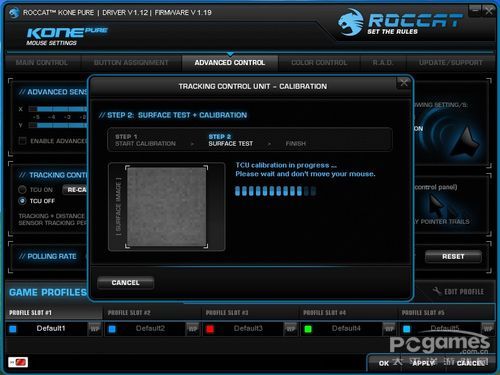Select Profile Slot #1 tab
Screen dimensions: 500x375
[53, 313]
